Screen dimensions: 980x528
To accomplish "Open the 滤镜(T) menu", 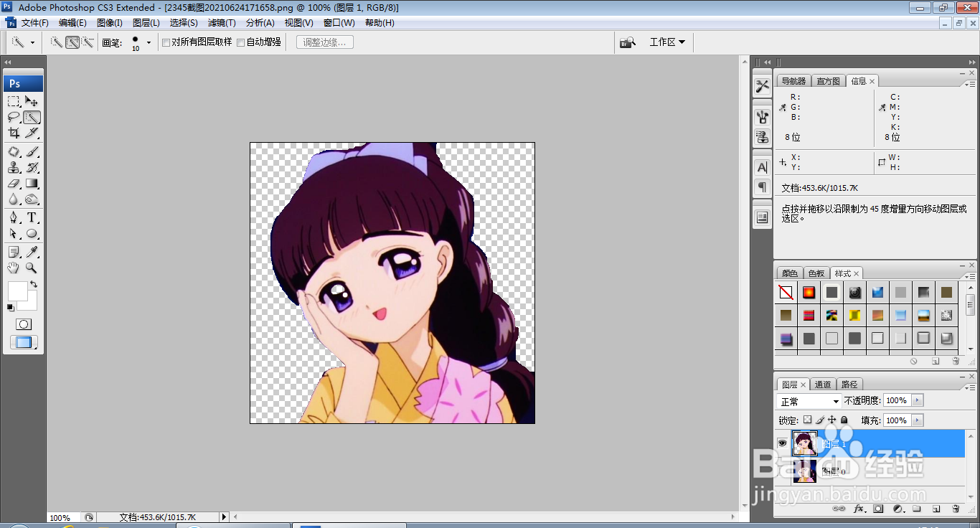I will [x=222, y=23].
